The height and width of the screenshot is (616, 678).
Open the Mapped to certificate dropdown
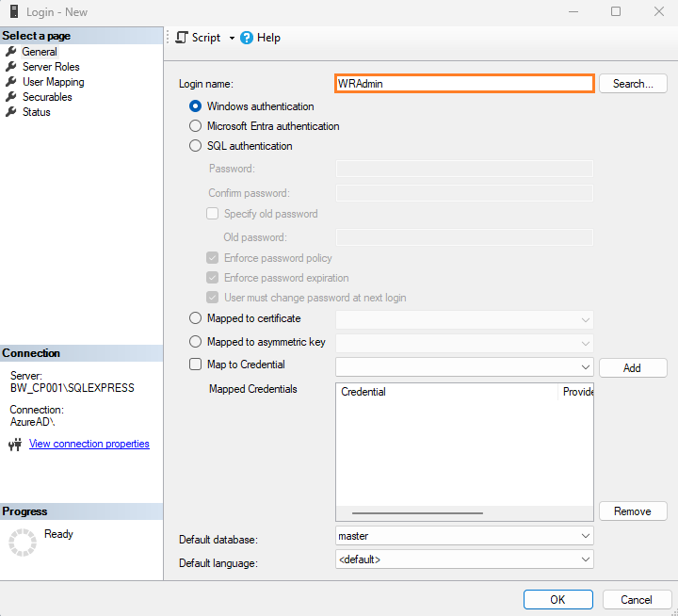coord(464,320)
